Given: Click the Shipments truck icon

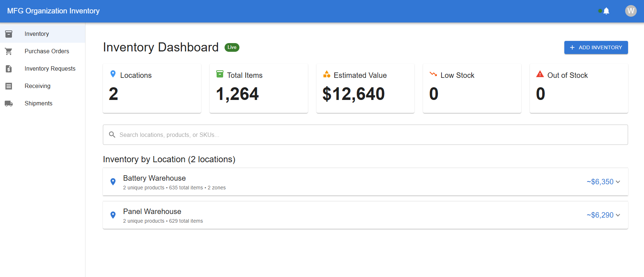Looking at the screenshot, I should point(9,104).
